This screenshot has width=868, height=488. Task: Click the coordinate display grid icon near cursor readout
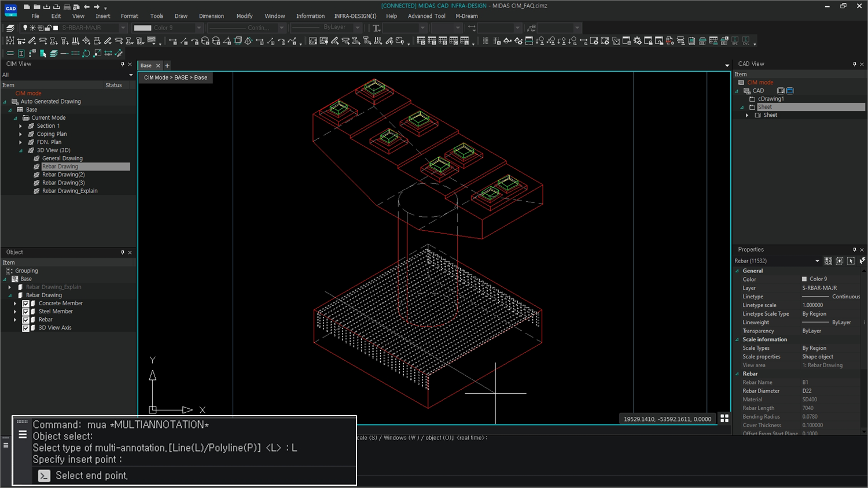click(x=724, y=418)
